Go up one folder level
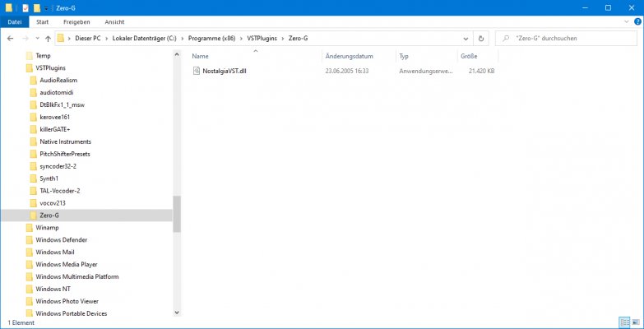Image resolution: width=644 pixels, height=329 pixels. tap(48, 38)
